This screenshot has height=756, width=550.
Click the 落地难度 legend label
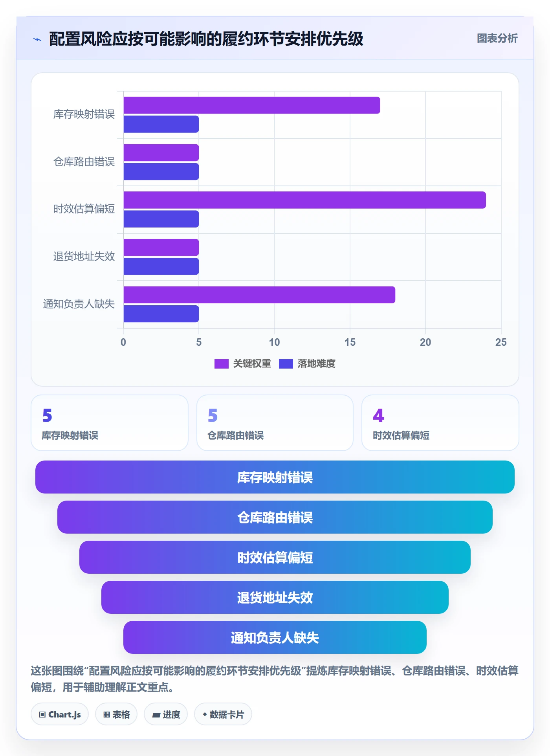pos(316,364)
